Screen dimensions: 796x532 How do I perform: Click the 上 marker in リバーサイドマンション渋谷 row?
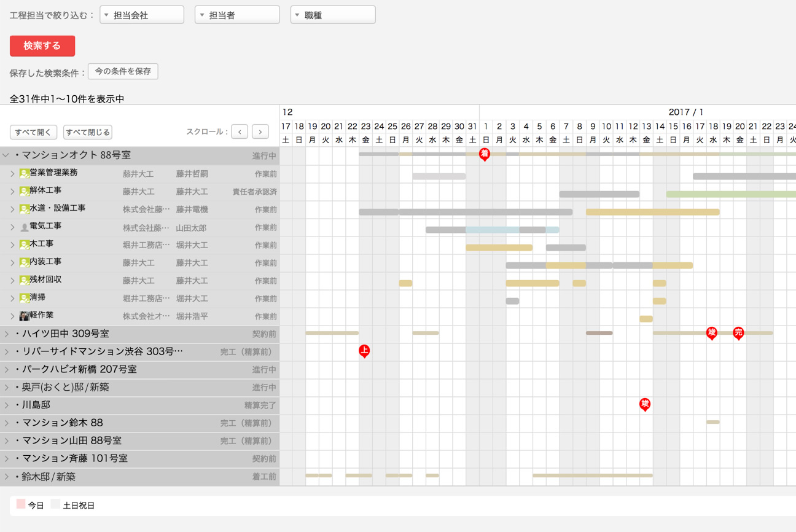click(x=364, y=351)
